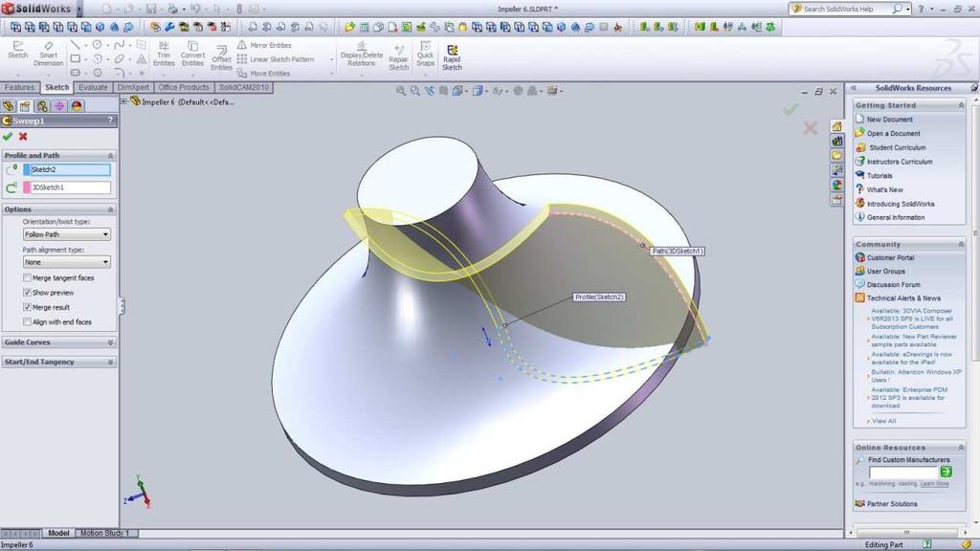The width and height of the screenshot is (980, 551).
Task: Open the SolidCAM2010 tab
Action: 244,87
